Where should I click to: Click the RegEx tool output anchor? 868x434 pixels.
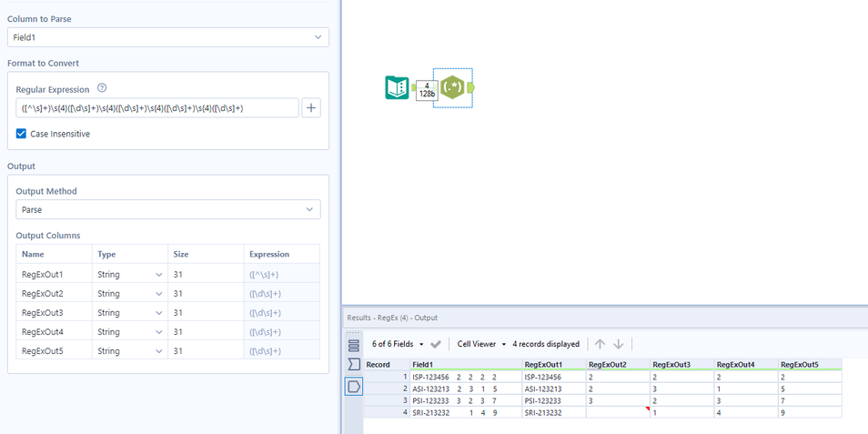tap(470, 87)
